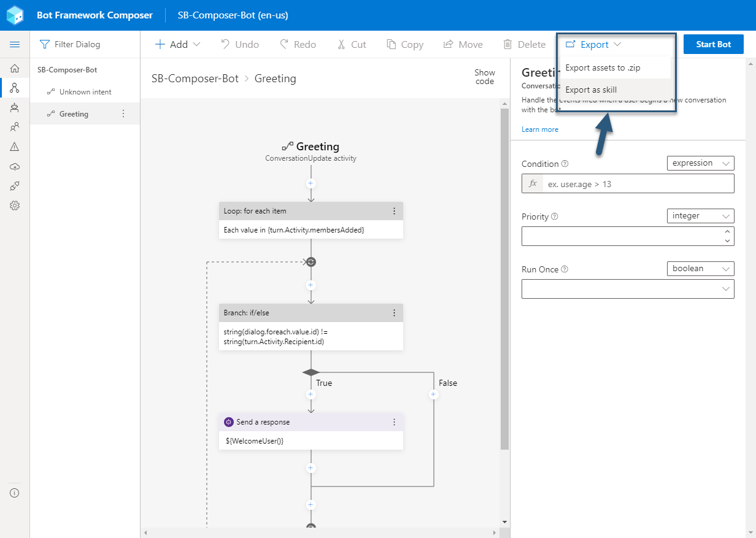Toggle the hamburger navigation menu
756x538 pixels.
[15, 44]
